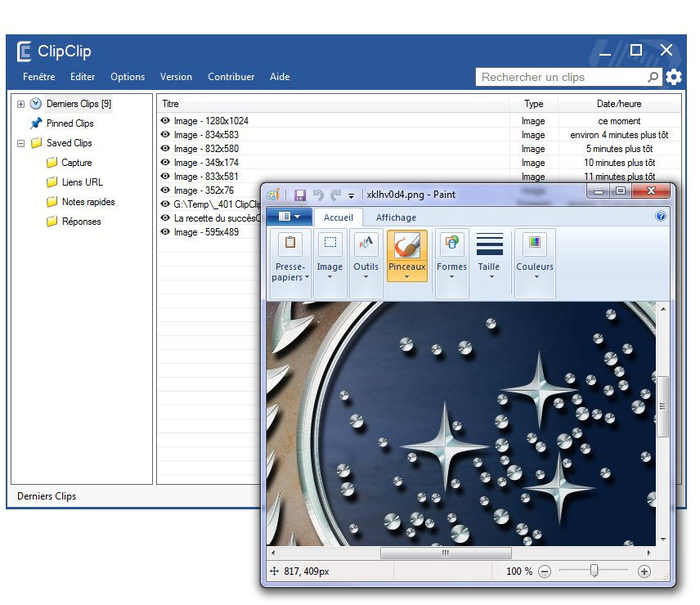Toggle eye icon for Image - 833x581

[x=165, y=176]
